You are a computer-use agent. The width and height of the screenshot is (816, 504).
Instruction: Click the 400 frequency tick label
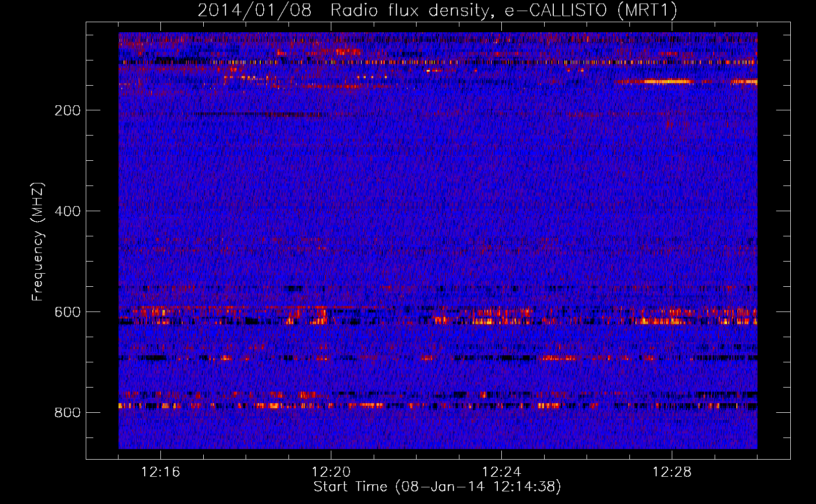68,211
